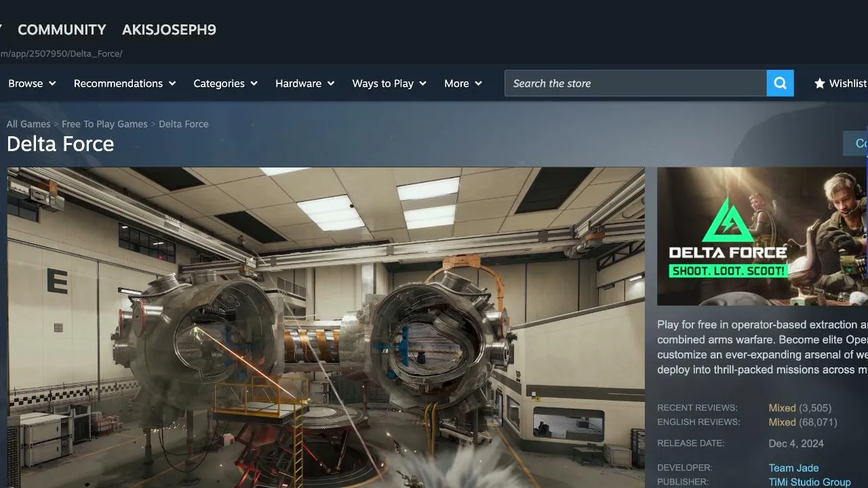This screenshot has width=868, height=488.
Task: Open the Browse dropdown menu
Action: point(32,83)
